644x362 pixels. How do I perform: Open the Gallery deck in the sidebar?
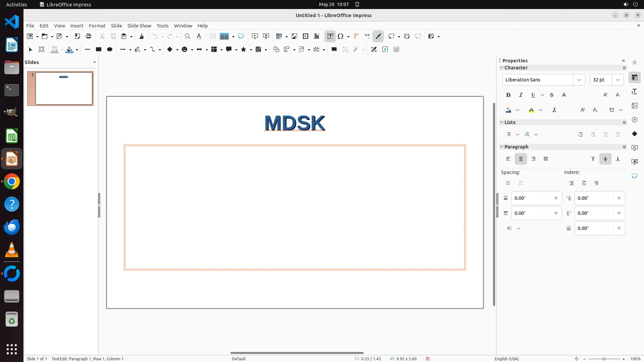634,106
